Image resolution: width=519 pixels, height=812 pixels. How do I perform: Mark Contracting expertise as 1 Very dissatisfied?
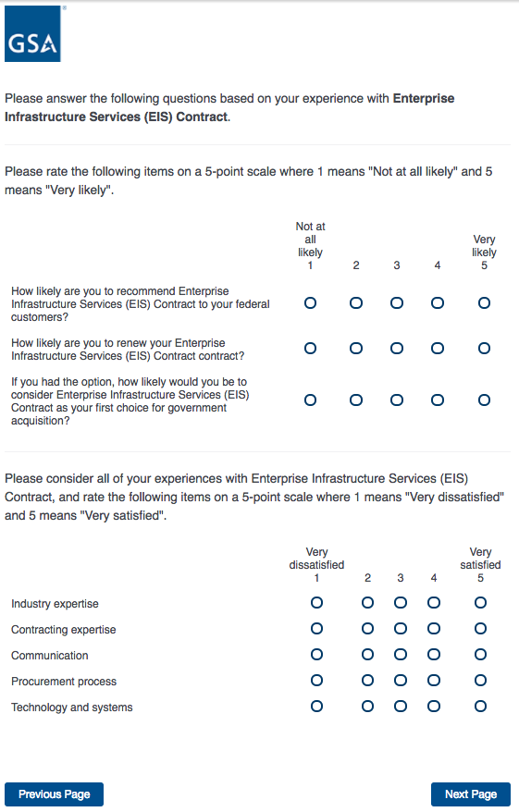click(316, 629)
